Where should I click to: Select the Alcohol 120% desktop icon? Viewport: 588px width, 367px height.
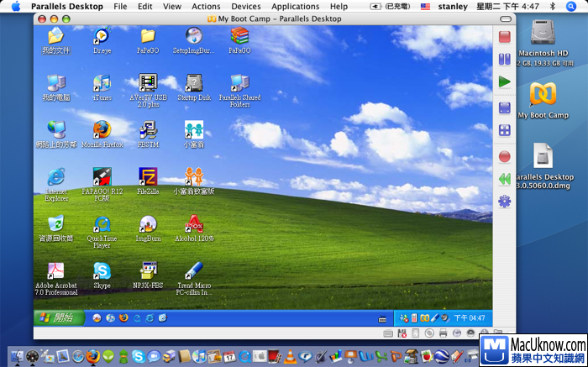(x=194, y=223)
